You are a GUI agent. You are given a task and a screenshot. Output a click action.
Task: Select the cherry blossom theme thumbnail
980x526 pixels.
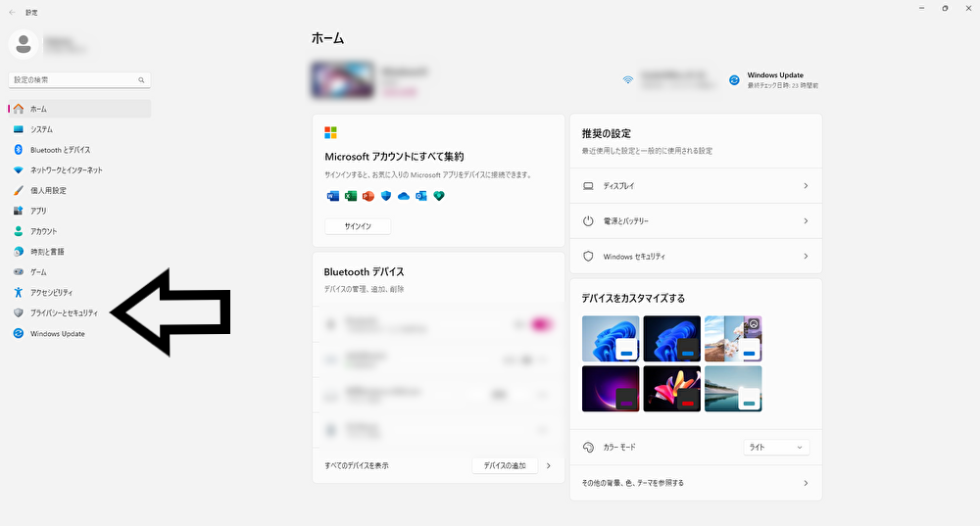coord(733,339)
